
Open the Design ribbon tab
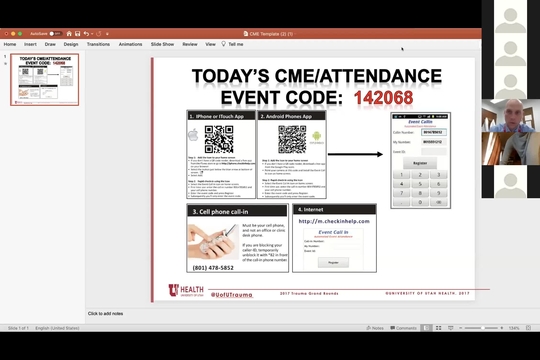tap(71, 44)
